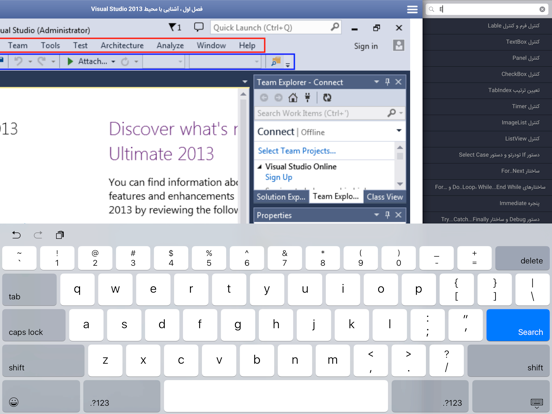Open the Tools menu

pyautogui.click(x=50, y=45)
